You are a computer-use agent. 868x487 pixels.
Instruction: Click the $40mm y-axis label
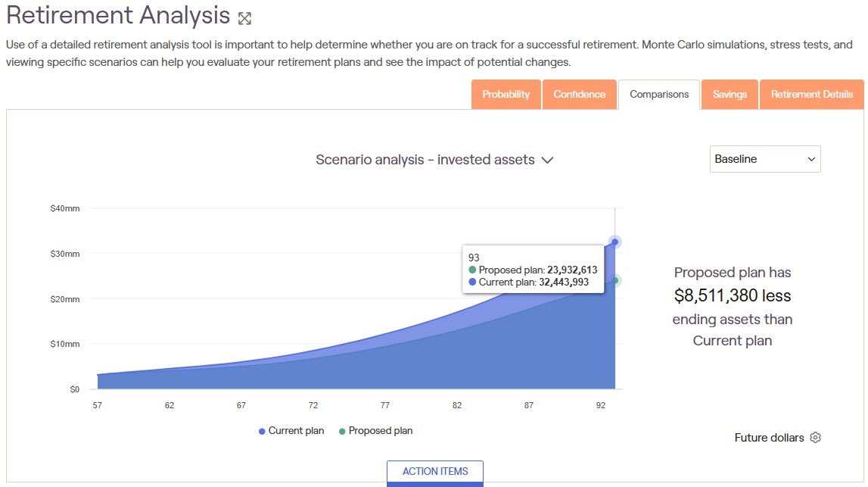click(x=64, y=208)
